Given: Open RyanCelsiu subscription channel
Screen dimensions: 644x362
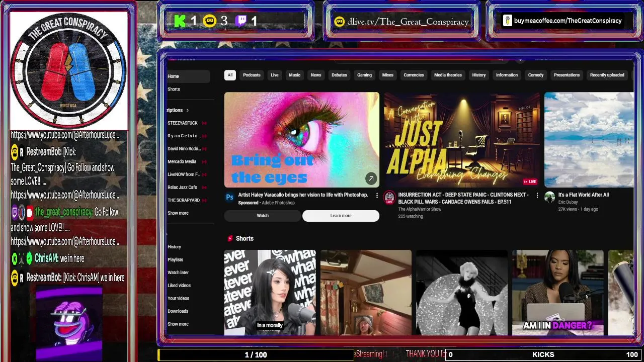Looking at the screenshot, I should [184, 136].
